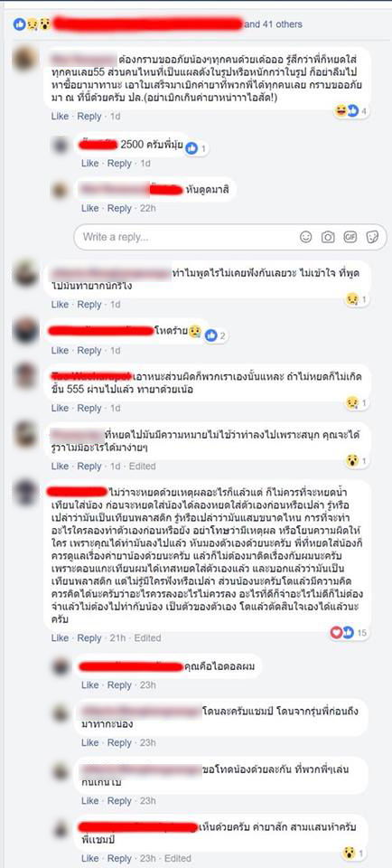Open sticker picker in the reply box

(372, 237)
